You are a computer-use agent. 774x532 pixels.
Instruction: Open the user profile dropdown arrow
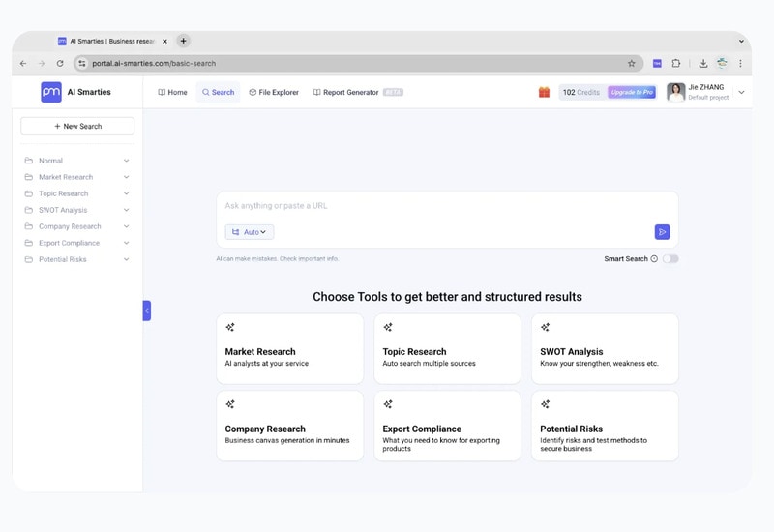pyautogui.click(x=741, y=93)
